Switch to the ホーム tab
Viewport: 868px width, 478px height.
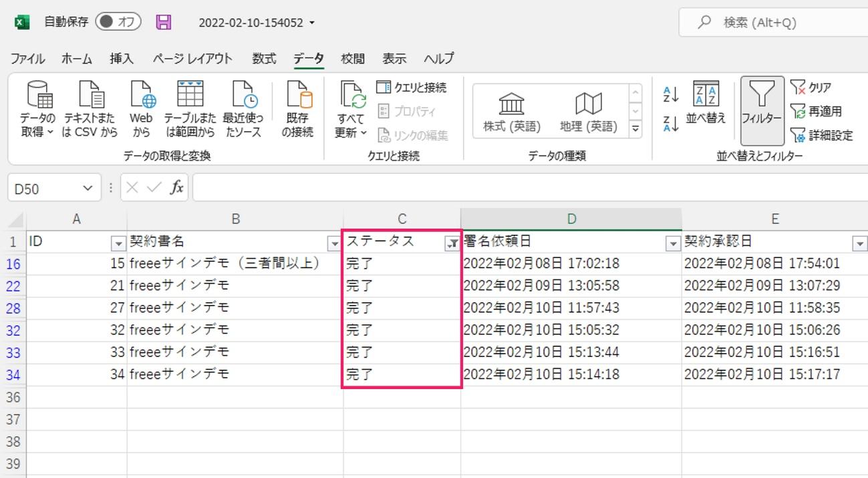(77, 59)
